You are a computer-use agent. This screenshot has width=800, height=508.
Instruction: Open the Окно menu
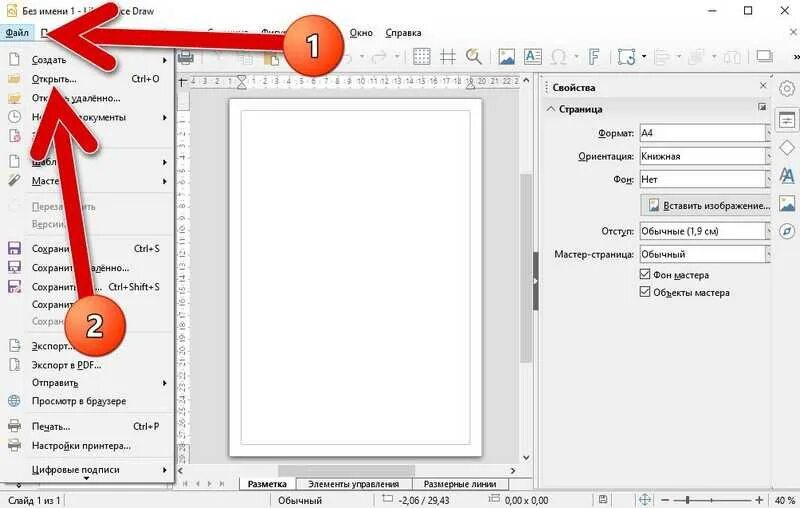tap(361, 33)
